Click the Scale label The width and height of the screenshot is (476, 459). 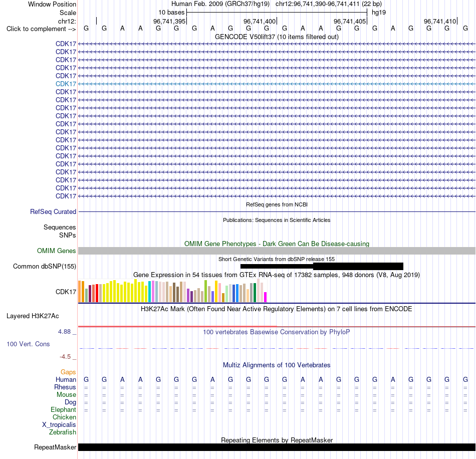tap(68, 13)
